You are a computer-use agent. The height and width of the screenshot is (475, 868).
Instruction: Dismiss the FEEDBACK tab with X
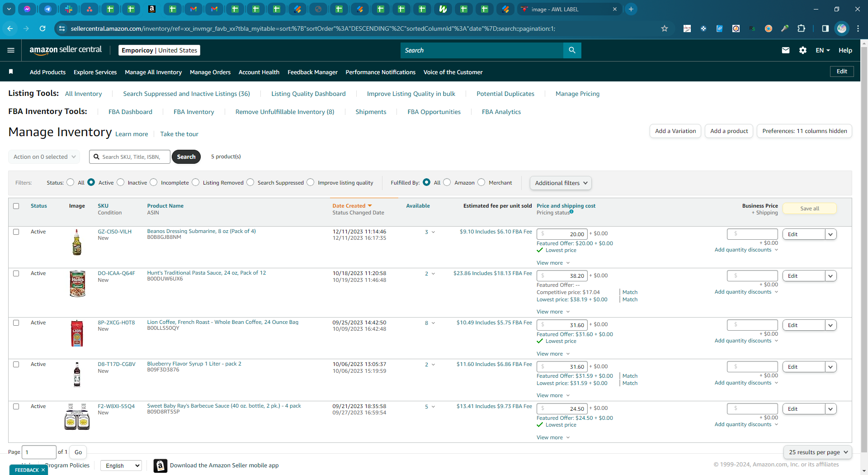[x=43, y=470]
